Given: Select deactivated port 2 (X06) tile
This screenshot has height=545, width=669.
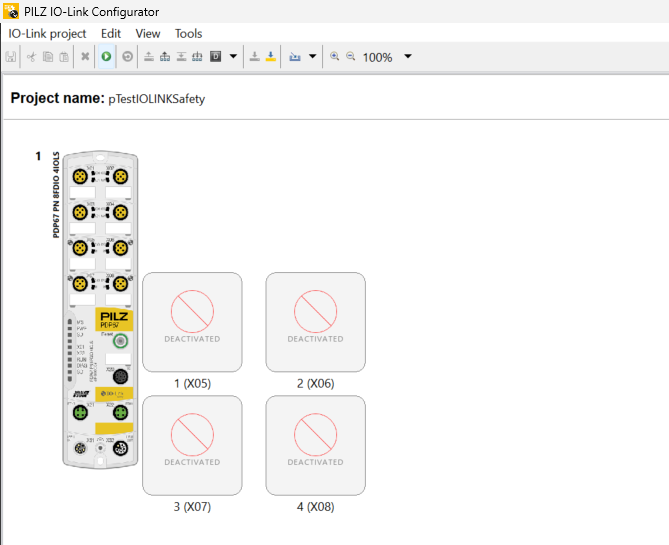Looking at the screenshot, I should [315, 322].
